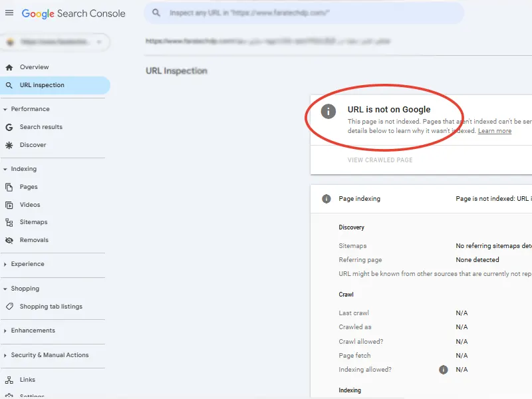Click the URL is not on Google heading
The height and width of the screenshot is (399, 532).
pyautogui.click(x=389, y=110)
